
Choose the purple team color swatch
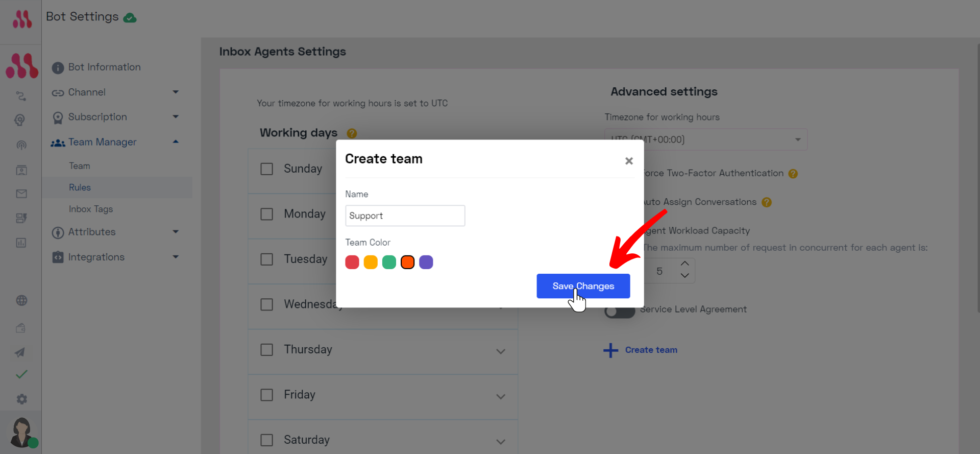coord(426,262)
